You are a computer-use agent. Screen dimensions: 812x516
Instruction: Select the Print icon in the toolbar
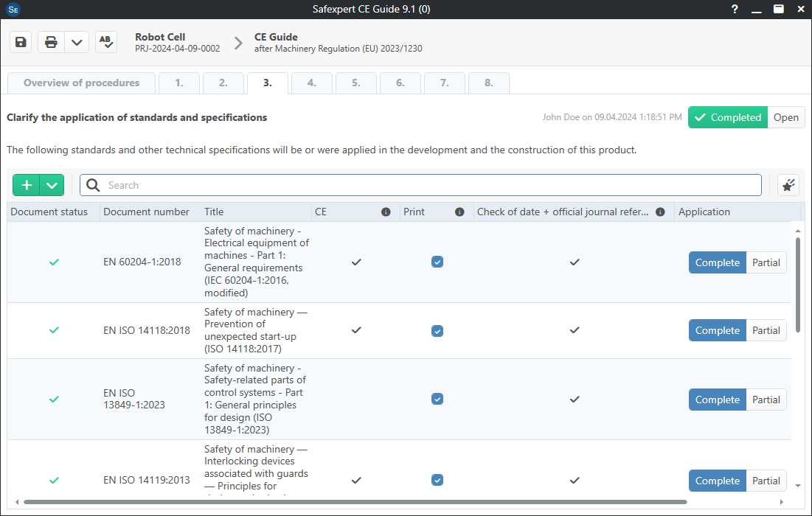pos(50,42)
